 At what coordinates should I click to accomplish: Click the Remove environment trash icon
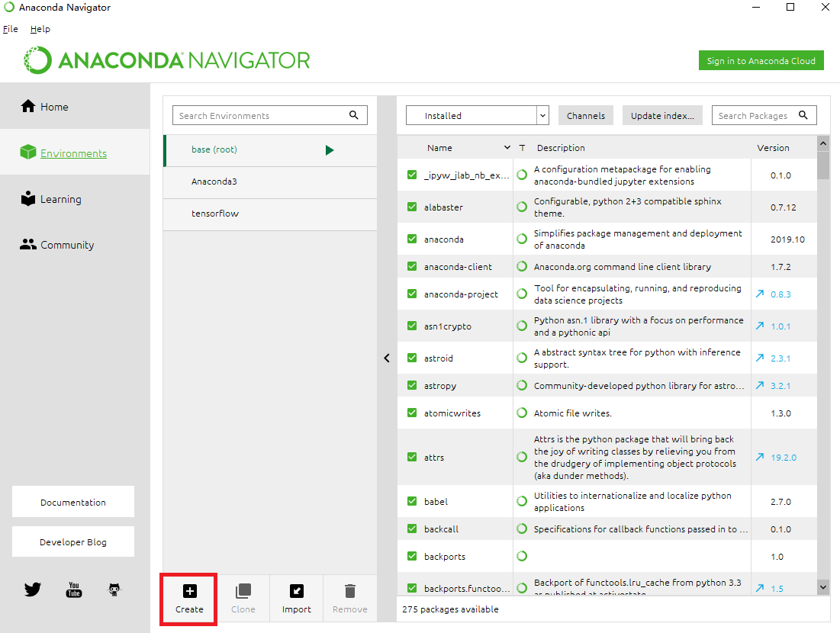coord(350,591)
